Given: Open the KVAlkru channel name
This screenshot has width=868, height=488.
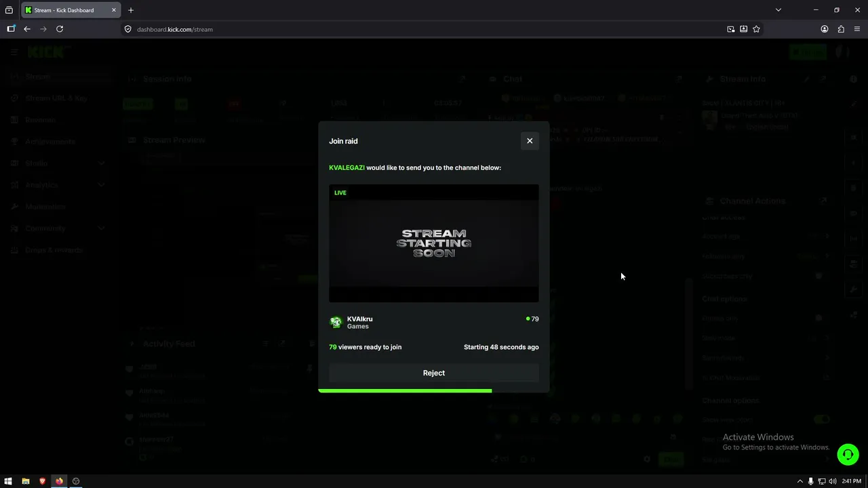Looking at the screenshot, I should (x=359, y=319).
